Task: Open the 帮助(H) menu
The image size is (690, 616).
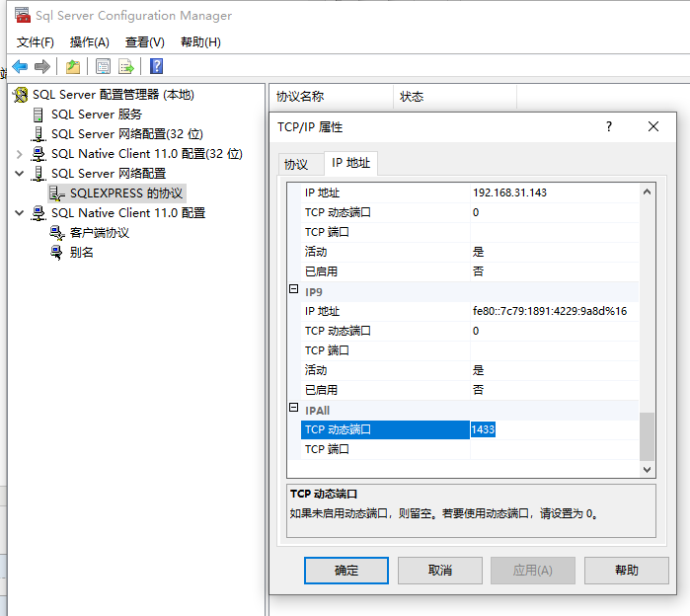Action: (x=200, y=42)
